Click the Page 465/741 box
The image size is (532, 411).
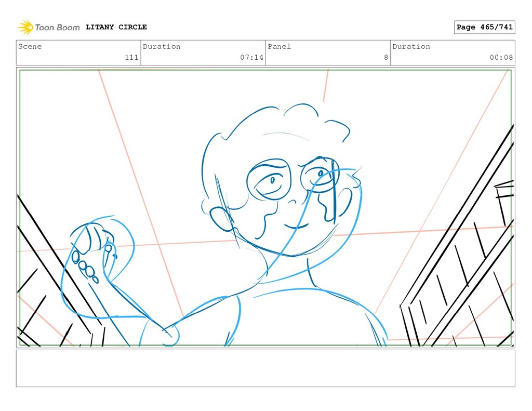tap(485, 27)
